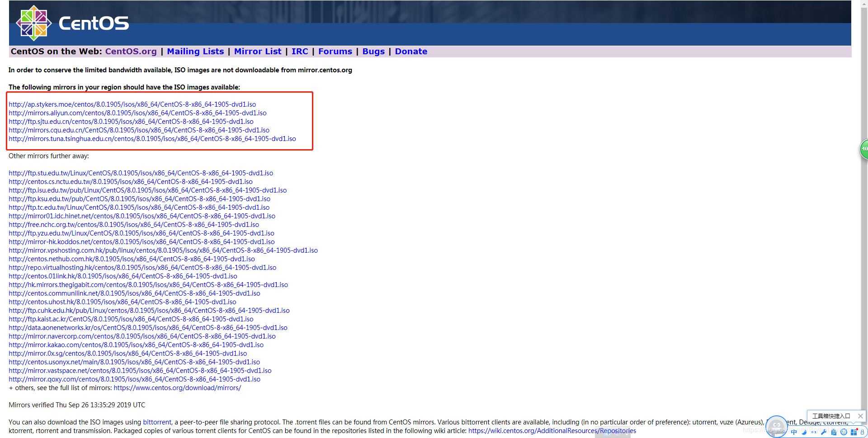Click the CentOS logo in the header

pos(34,23)
